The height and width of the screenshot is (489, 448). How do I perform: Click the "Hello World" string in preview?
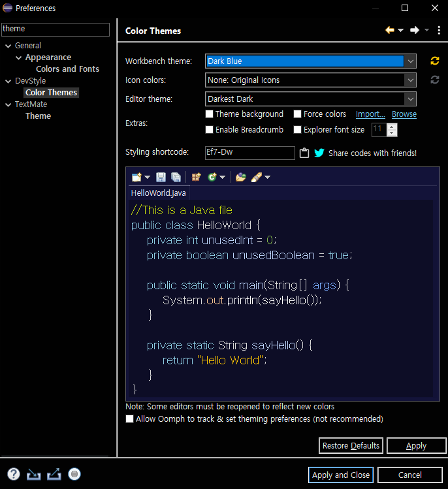point(231,360)
